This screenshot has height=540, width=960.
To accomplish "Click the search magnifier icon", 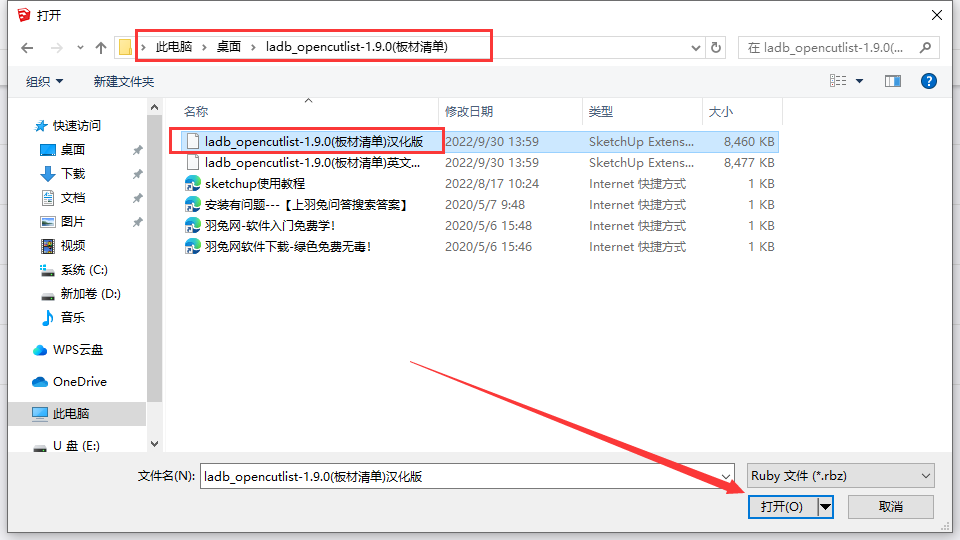I will [926, 47].
